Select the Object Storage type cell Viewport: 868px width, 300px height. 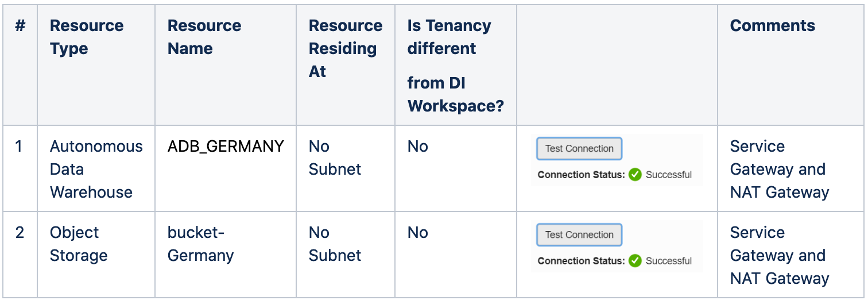pos(79,244)
